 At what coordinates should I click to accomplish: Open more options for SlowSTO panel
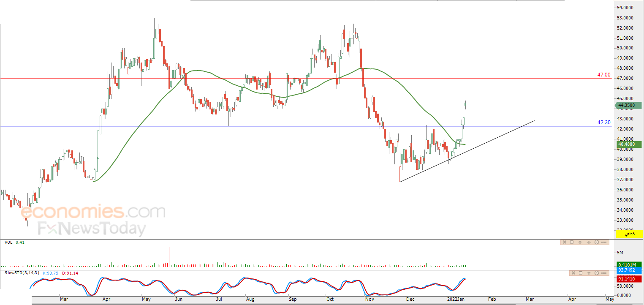[604, 273]
